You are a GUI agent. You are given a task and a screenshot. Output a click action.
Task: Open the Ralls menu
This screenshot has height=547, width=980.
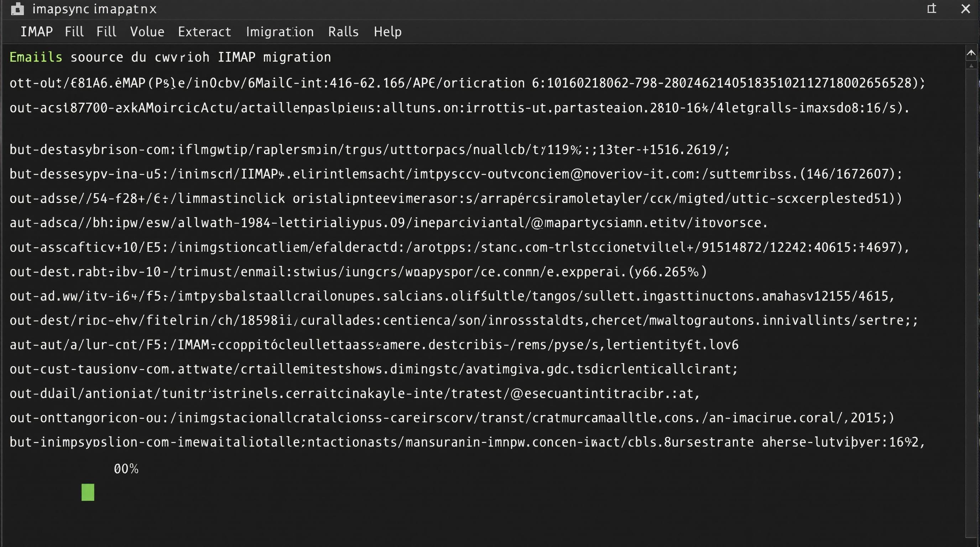[343, 32]
